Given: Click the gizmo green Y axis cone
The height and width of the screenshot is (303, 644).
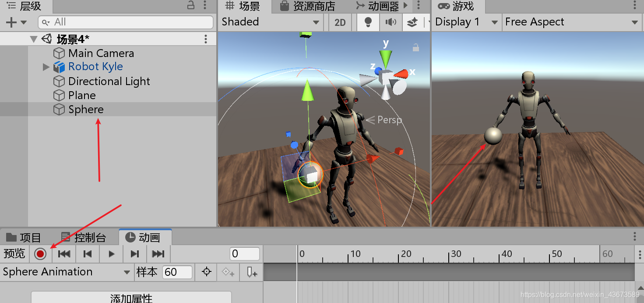Looking at the screenshot, I should click(x=386, y=59).
